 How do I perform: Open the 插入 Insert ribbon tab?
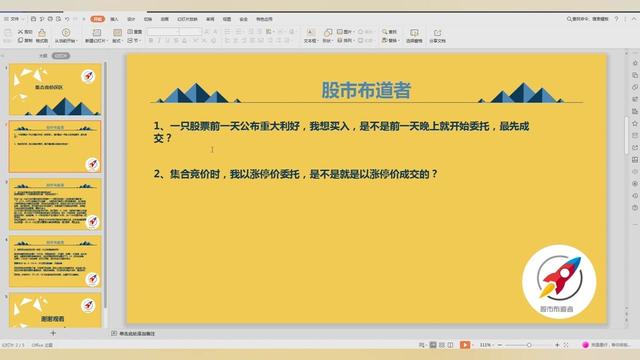pos(114,19)
